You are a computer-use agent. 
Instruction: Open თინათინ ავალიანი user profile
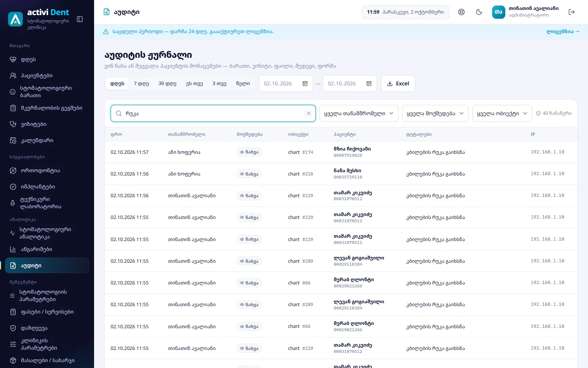pyautogui.click(x=526, y=12)
